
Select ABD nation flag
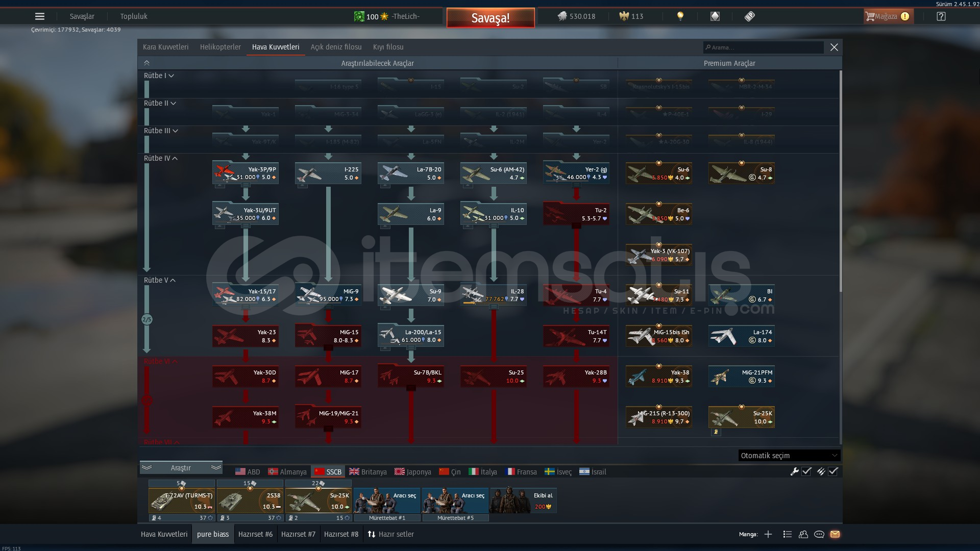coord(248,472)
